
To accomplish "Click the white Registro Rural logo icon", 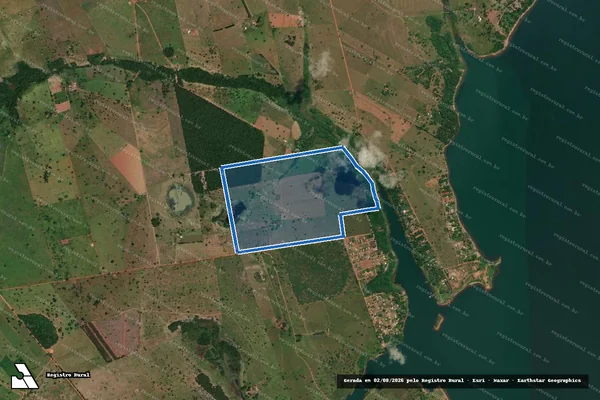I will point(24,376).
